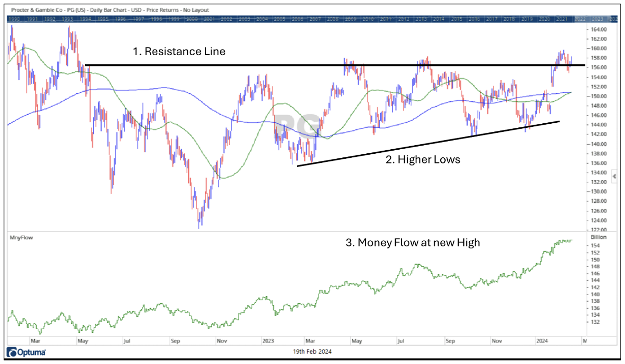Click the 144.00 price axis label
Image resolution: width=625 pixels, height=364 pixels.
pos(599,125)
